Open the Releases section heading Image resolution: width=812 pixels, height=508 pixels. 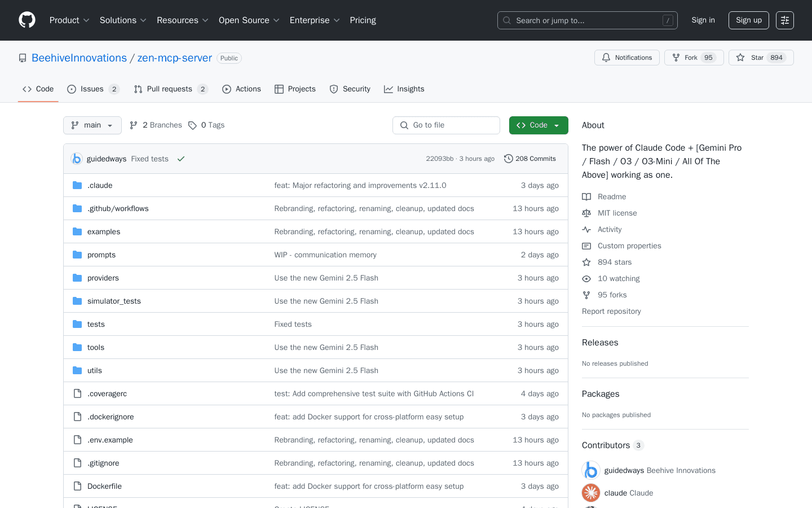[600, 343]
